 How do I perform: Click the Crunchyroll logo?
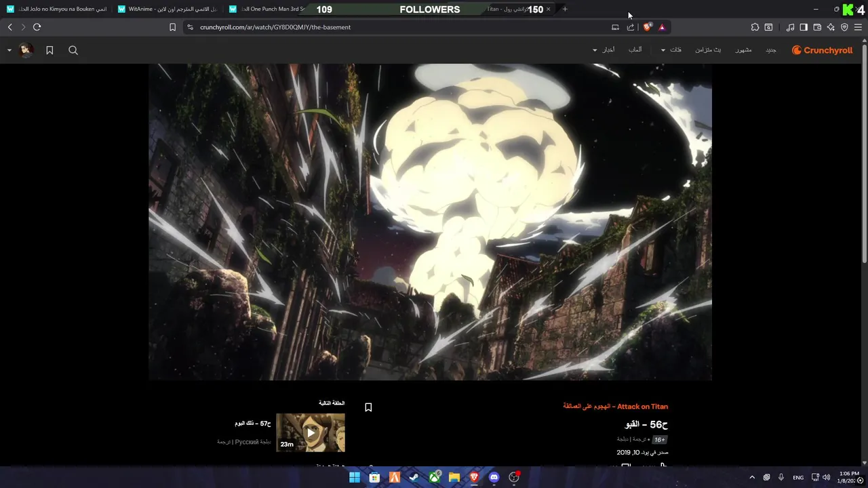822,50
